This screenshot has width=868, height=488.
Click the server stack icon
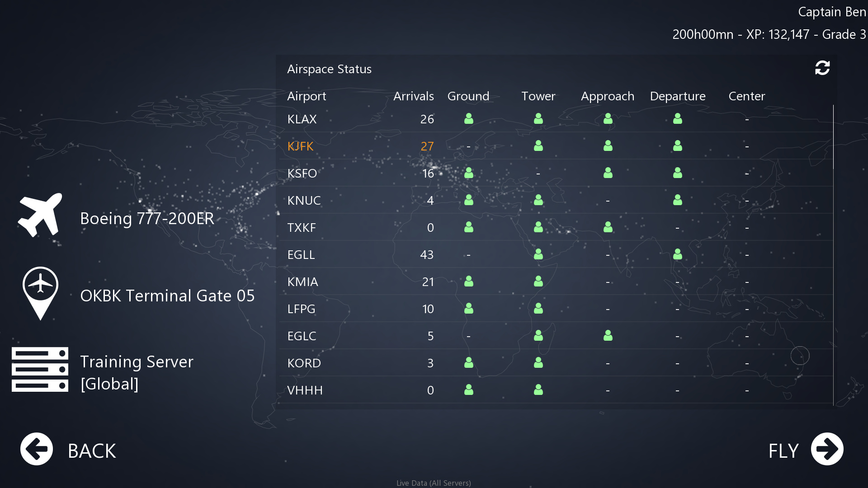tap(40, 369)
